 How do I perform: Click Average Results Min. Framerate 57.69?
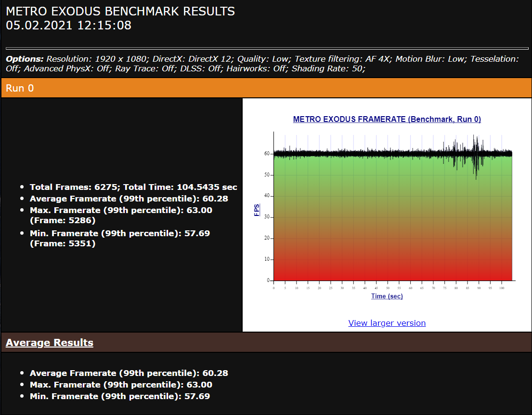(120, 396)
